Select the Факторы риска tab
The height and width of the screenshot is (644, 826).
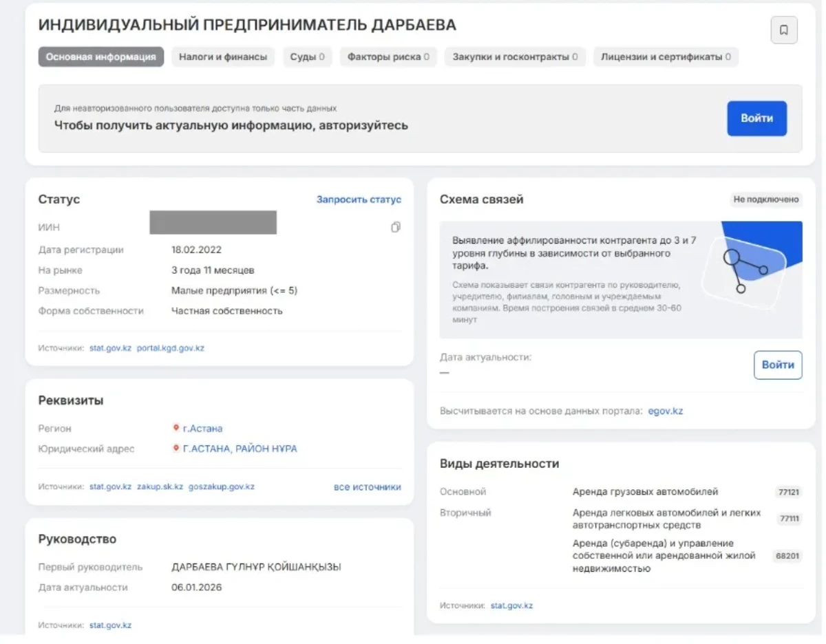click(x=388, y=57)
